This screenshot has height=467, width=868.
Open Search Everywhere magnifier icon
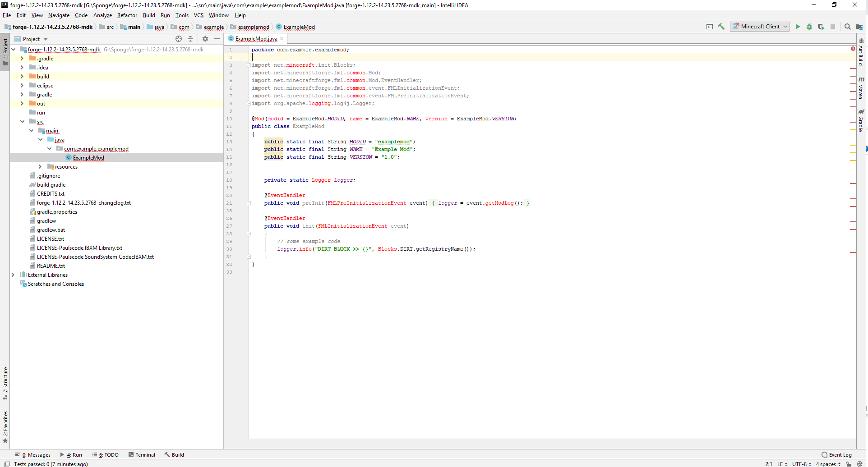(x=848, y=27)
